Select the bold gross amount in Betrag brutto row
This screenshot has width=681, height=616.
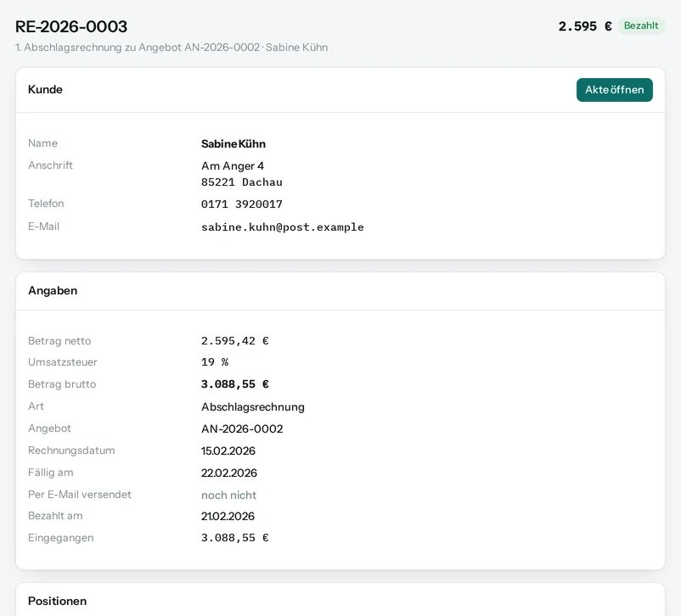234,384
